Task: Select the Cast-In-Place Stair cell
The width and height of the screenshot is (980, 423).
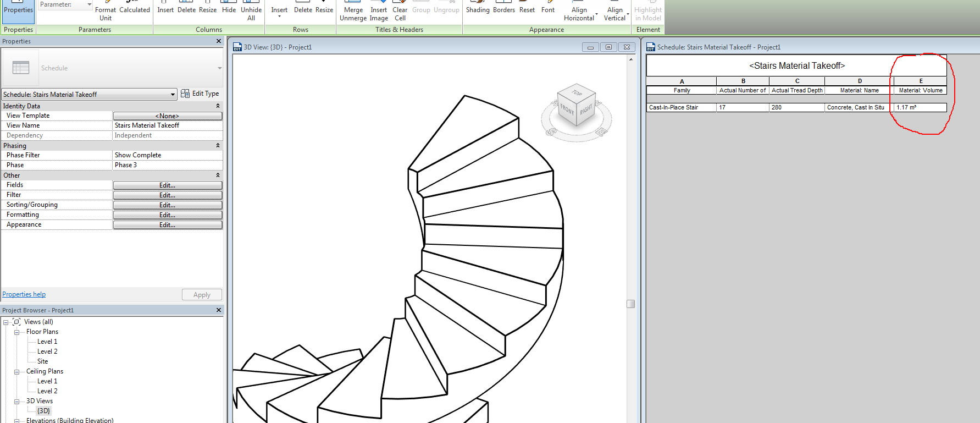Action: (682, 107)
